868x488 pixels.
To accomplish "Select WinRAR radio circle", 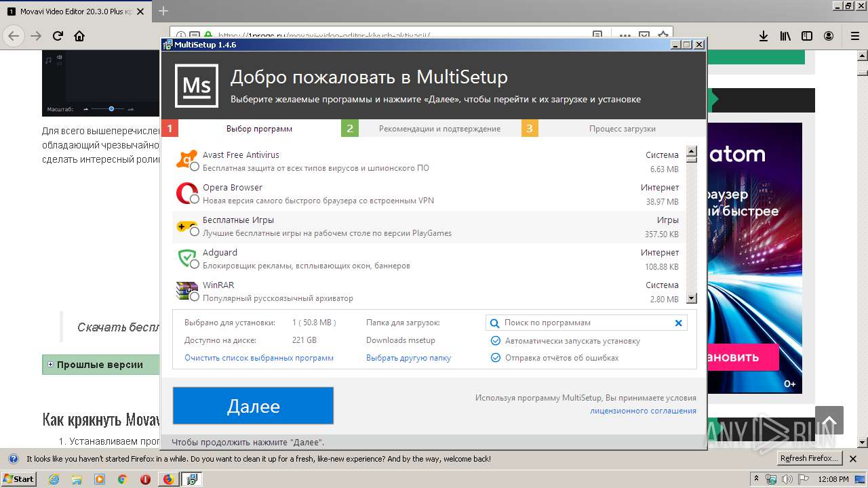I will tap(195, 297).
